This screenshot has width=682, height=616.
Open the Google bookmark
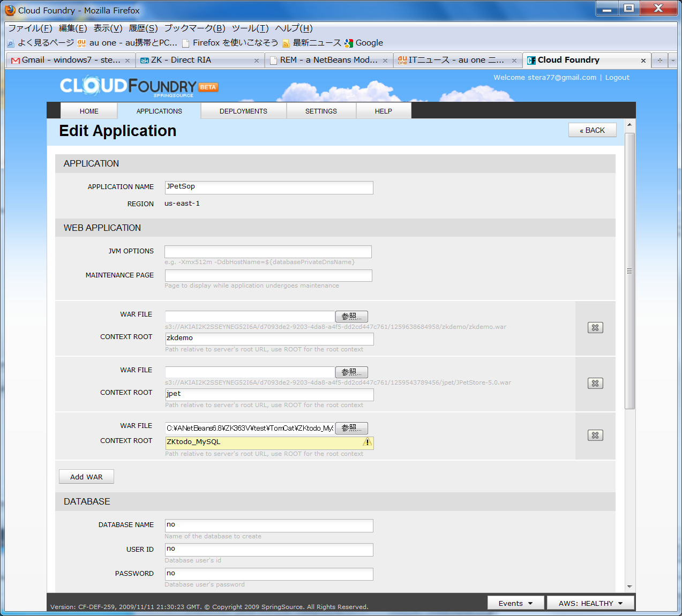tap(364, 43)
